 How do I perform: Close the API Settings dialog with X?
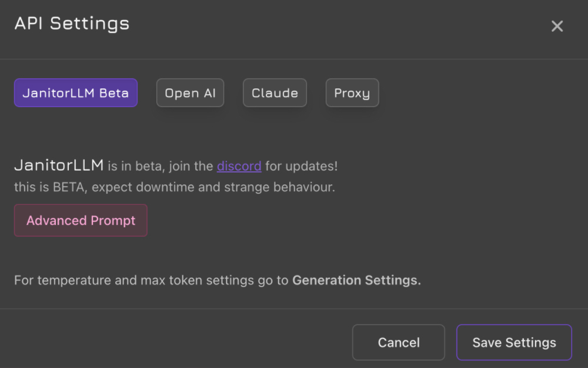557,26
